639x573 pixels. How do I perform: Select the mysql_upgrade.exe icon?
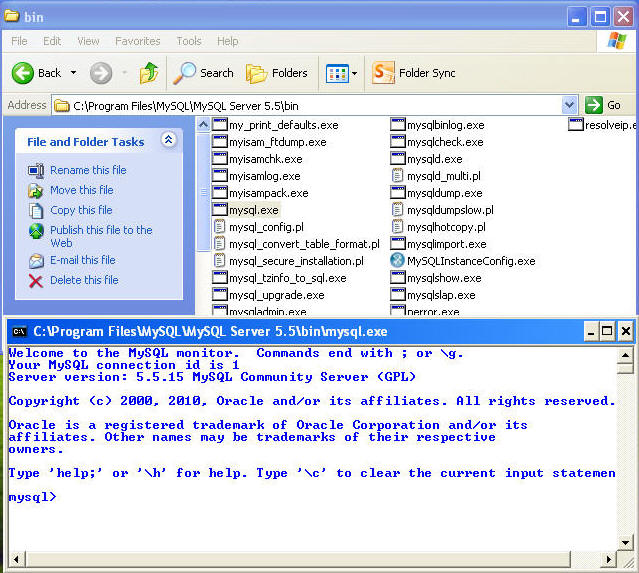tap(220, 295)
